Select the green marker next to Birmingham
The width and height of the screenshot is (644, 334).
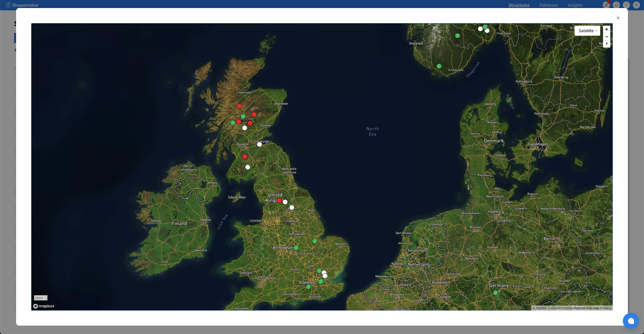tap(296, 248)
